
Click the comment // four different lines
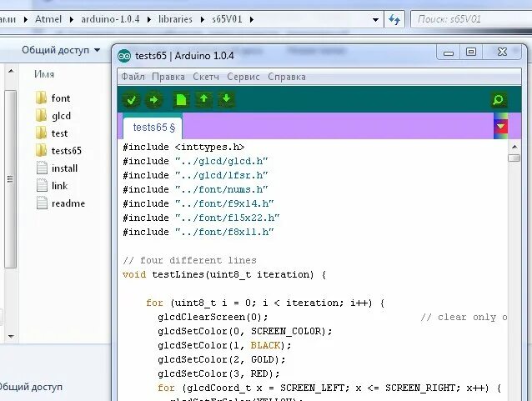pos(189,261)
